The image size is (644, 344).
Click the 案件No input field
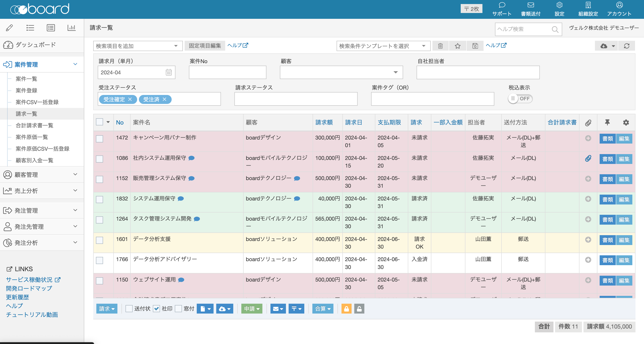click(x=227, y=72)
